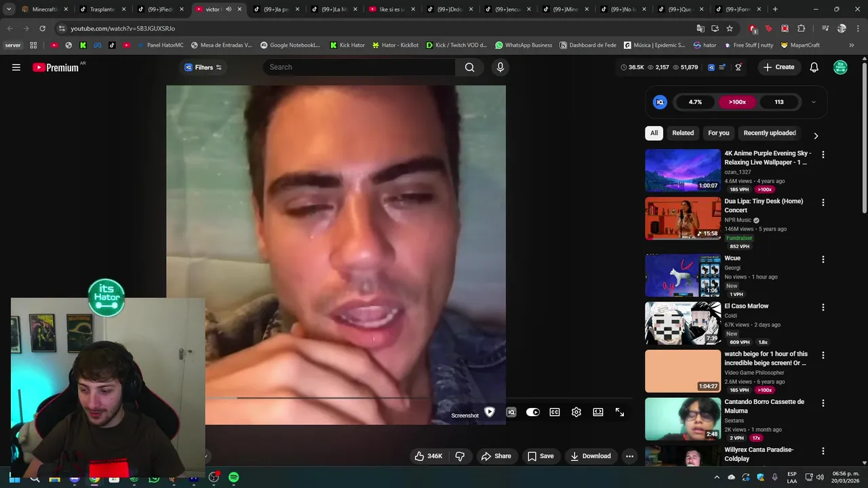Viewport: 868px width, 488px height.
Task: Open the 'Wcue' video thumbnail
Action: pyautogui.click(x=683, y=275)
